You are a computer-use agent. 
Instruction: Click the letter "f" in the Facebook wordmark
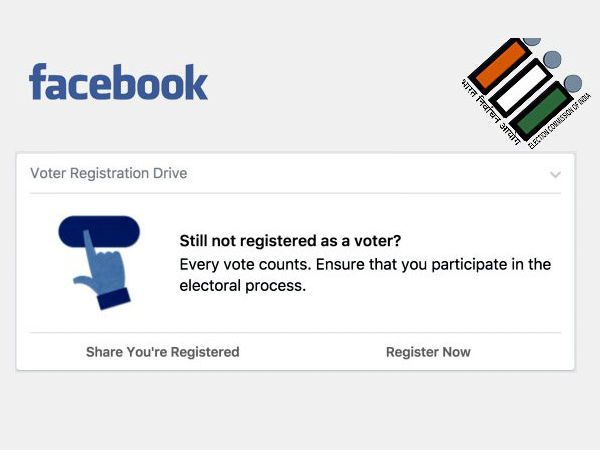(x=37, y=82)
